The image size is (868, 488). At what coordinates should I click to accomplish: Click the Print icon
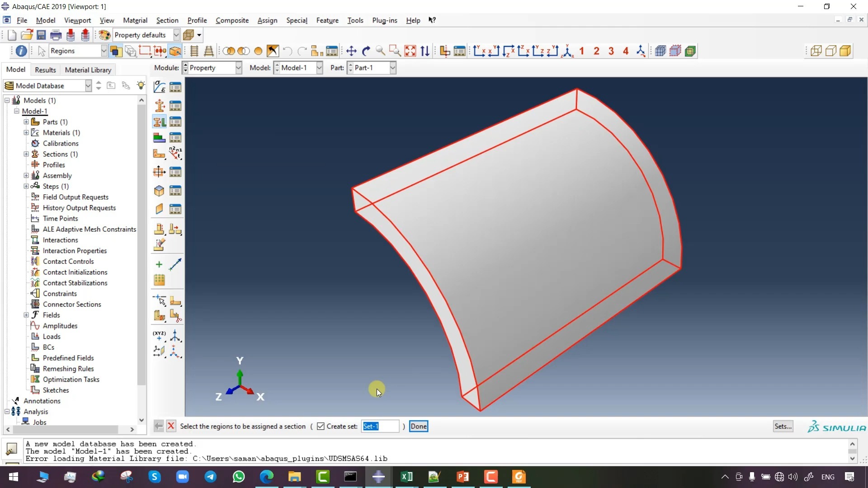point(56,35)
